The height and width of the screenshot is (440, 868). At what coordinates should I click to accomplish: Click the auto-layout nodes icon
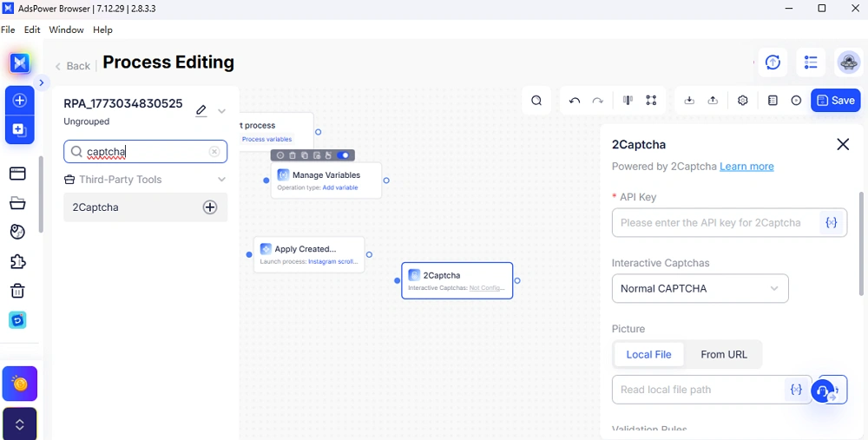point(651,101)
